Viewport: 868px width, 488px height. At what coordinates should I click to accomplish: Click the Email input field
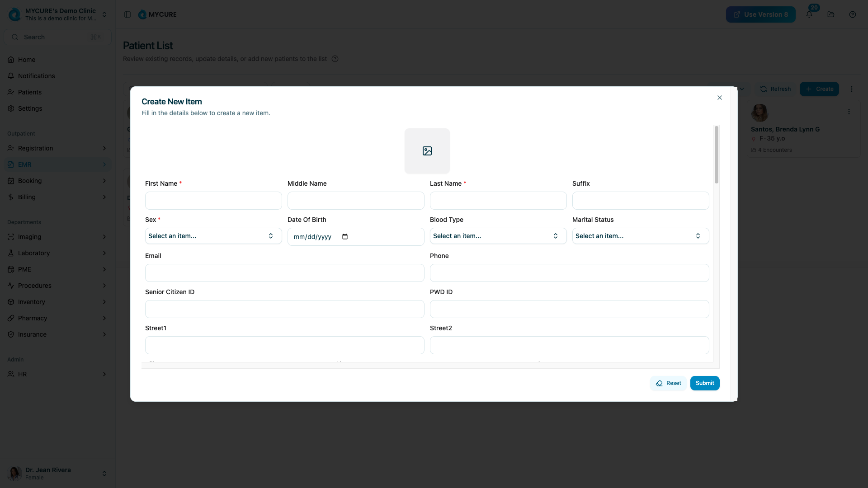[x=284, y=273]
